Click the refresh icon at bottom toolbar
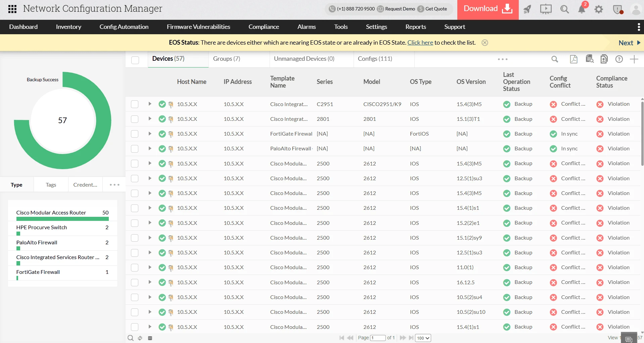 tap(140, 338)
